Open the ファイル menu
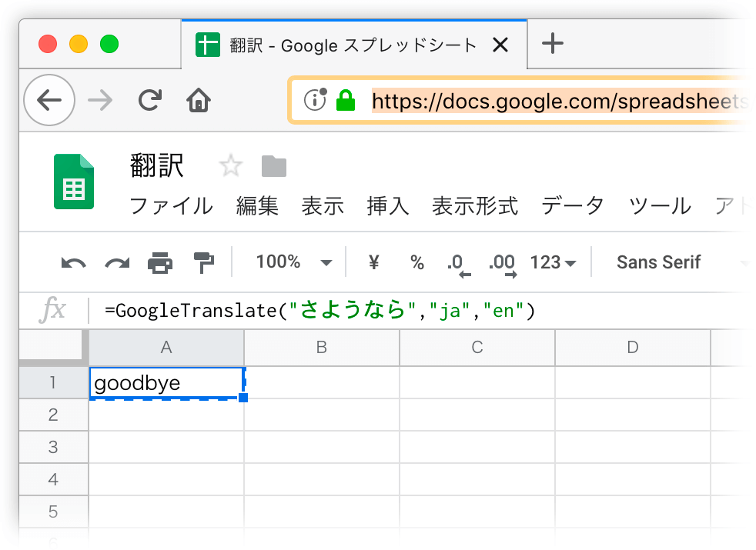This screenshot has height=550, width=756. (x=171, y=205)
